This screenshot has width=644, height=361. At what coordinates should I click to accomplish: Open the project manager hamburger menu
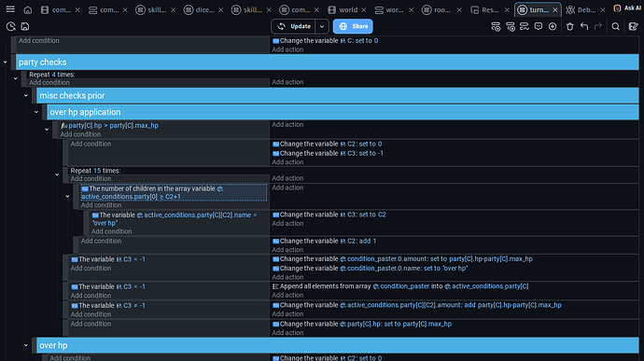(x=10, y=9)
